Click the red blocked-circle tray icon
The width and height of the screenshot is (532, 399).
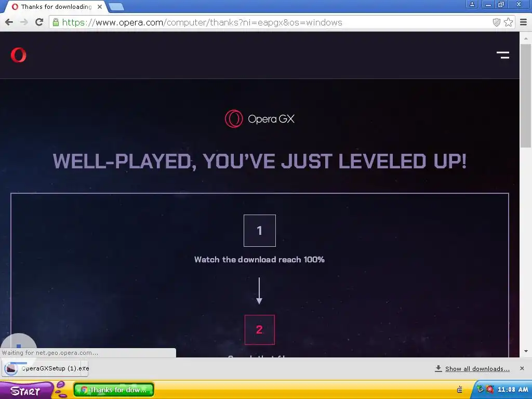(489, 390)
